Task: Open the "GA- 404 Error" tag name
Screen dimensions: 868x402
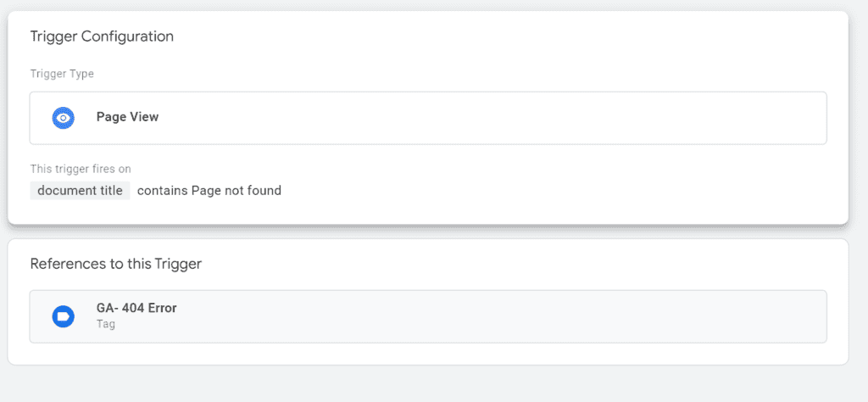Action: coord(136,309)
